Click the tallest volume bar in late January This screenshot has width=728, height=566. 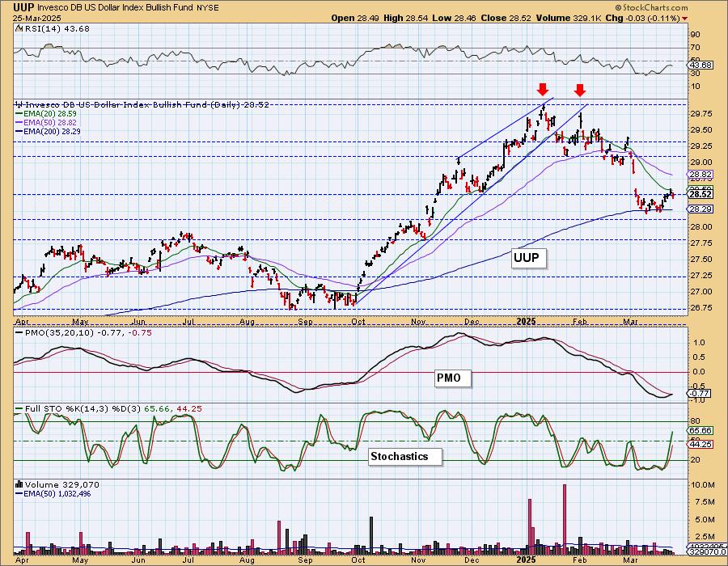[x=565, y=520]
